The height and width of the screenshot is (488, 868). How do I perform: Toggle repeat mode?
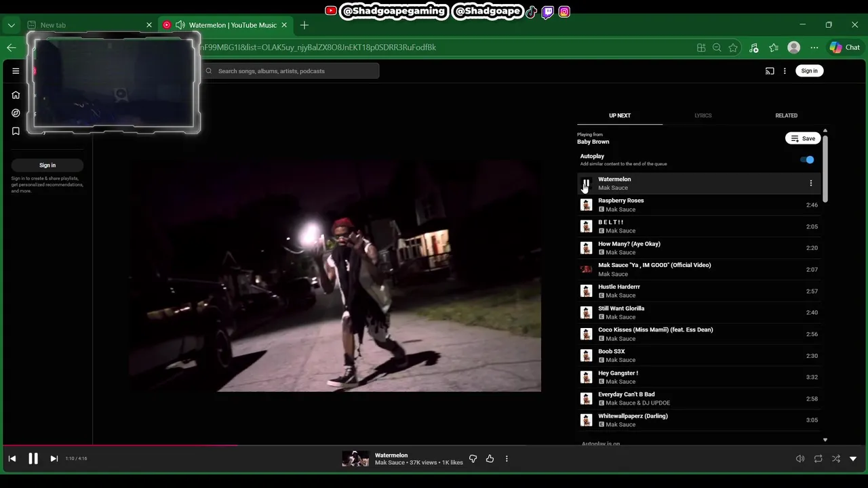(x=818, y=459)
